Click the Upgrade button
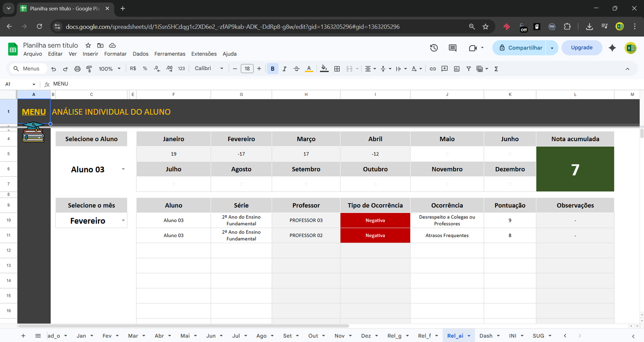 click(x=582, y=48)
